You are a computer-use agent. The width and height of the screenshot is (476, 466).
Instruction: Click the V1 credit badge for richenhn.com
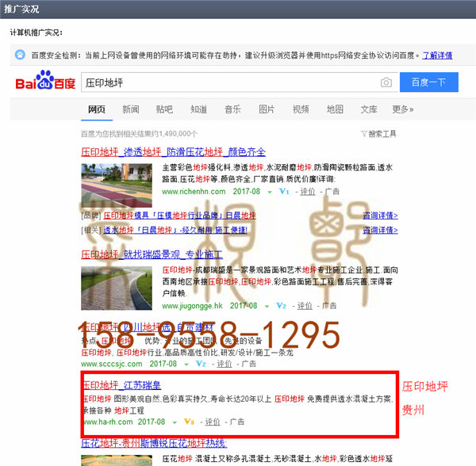pyautogui.click(x=284, y=192)
